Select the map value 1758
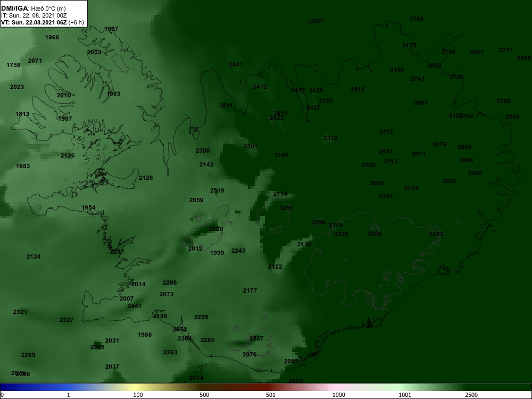The image size is (532, 399). click(13, 65)
